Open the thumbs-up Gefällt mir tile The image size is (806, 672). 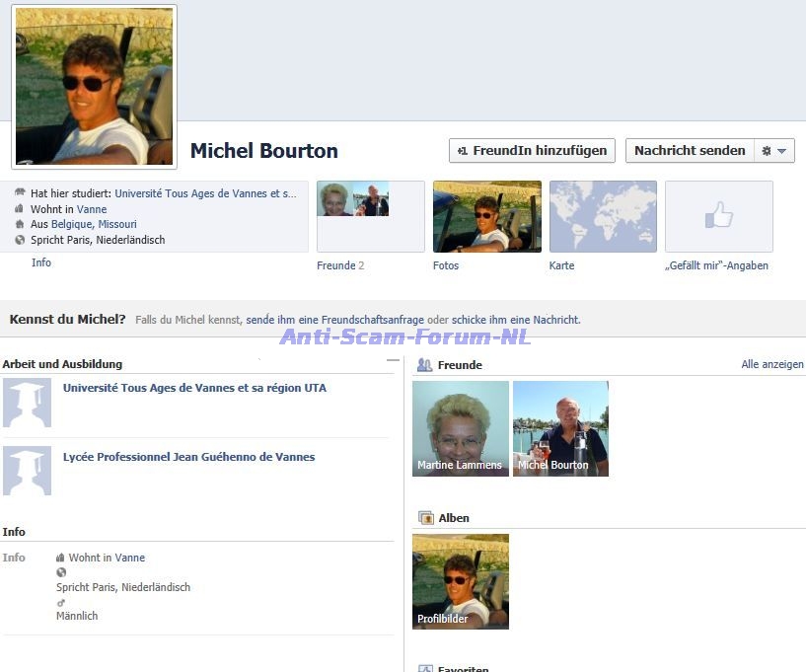[x=718, y=216]
